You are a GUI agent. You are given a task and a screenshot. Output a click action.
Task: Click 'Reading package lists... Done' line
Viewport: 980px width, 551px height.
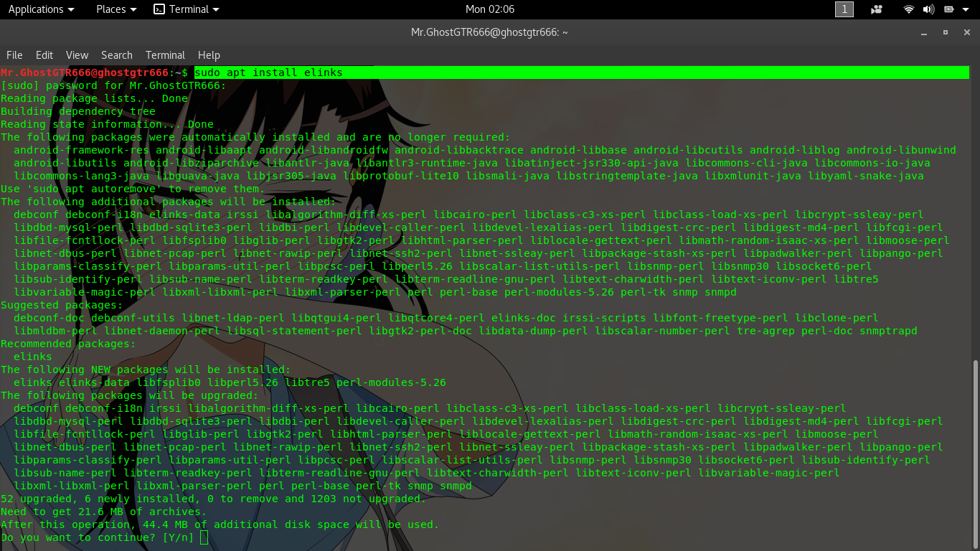[94, 98]
